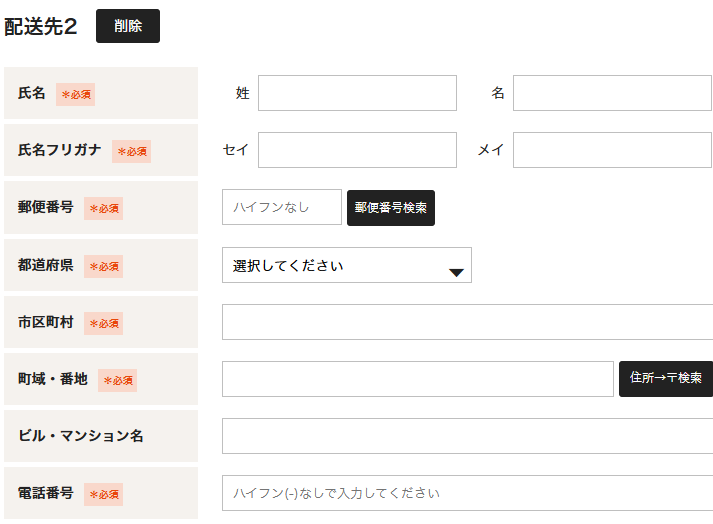Click the 町域・番地 input field
This screenshot has width=713, height=524.
(x=418, y=379)
